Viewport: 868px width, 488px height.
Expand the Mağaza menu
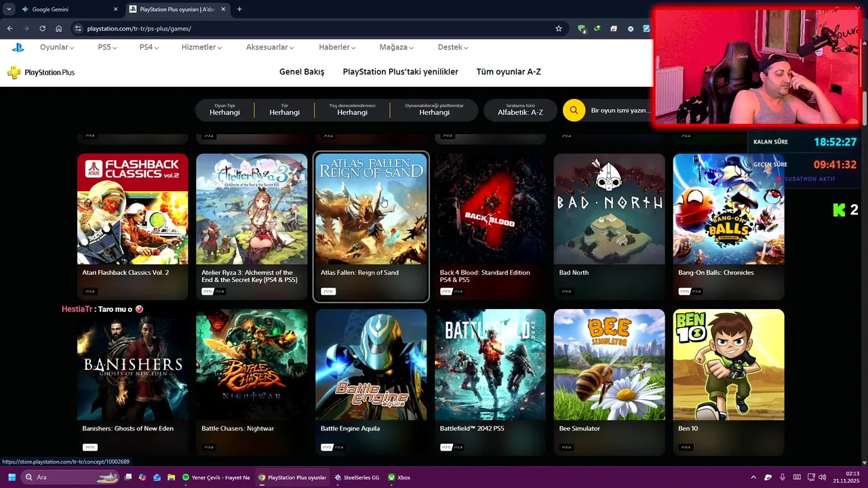[397, 47]
